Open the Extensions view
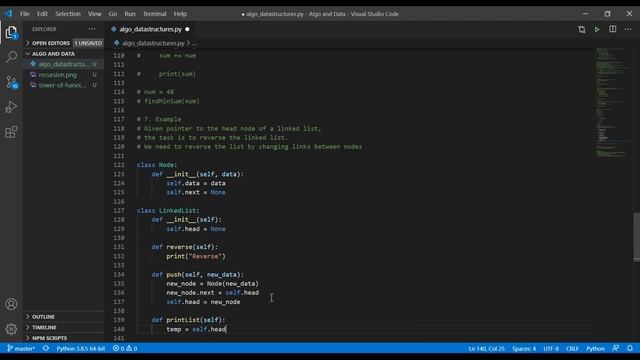This screenshot has width=640, height=360. [x=11, y=132]
